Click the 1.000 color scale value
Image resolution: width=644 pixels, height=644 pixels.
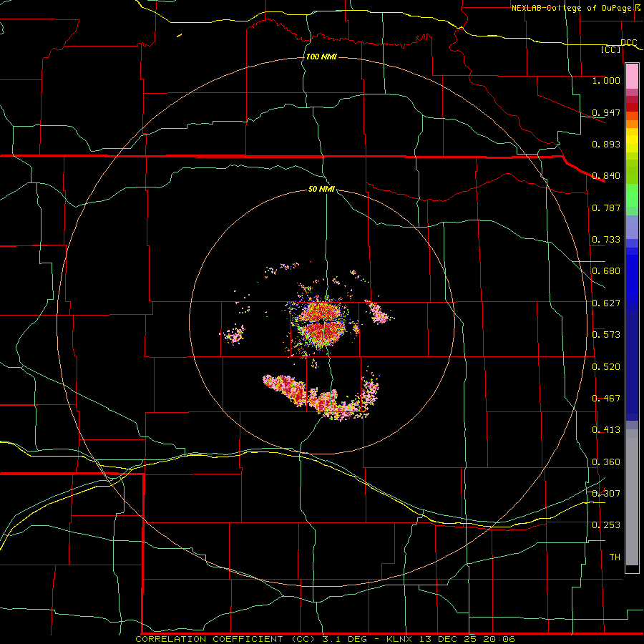606,80
